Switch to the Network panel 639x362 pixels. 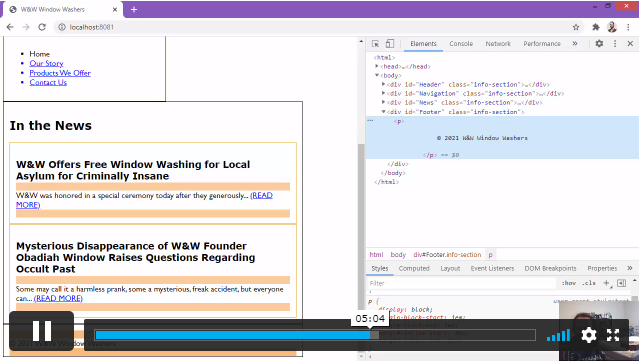(x=498, y=44)
